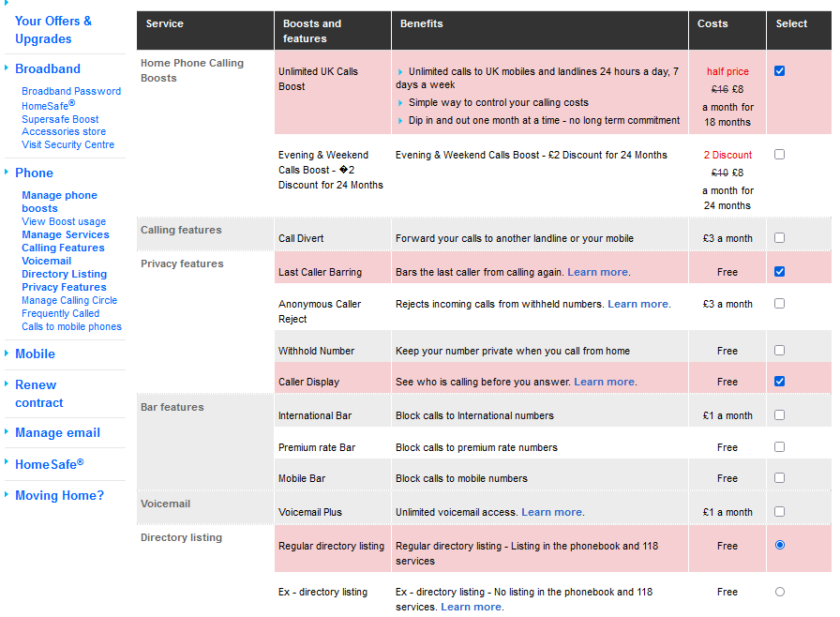Click Learn more for Last Caller Barring
The image size is (840, 617).
click(598, 272)
